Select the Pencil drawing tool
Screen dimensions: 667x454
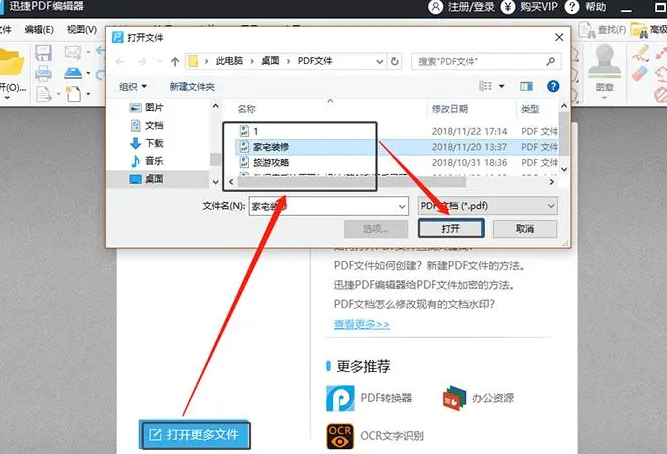pos(640,53)
